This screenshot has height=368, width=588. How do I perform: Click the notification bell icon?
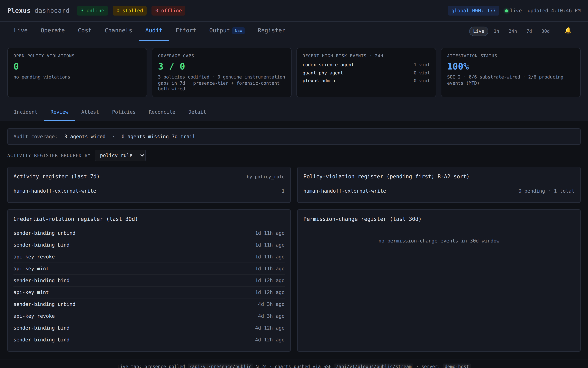coord(568,31)
